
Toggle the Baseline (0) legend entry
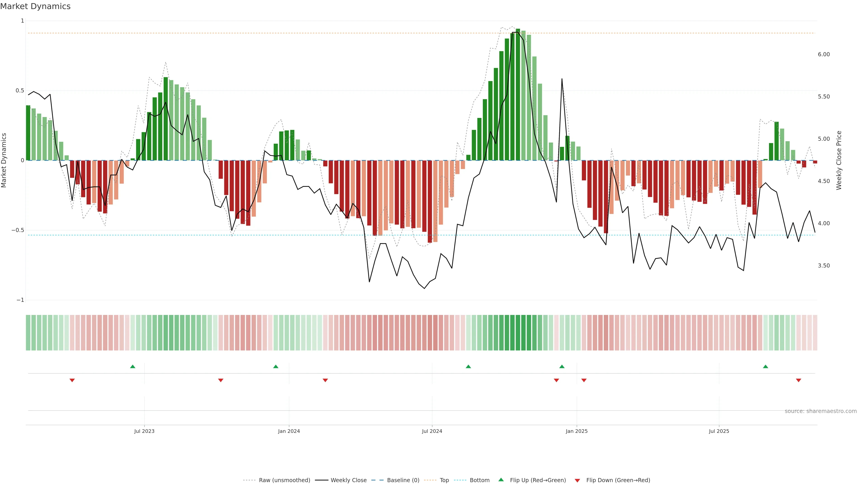(x=403, y=480)
